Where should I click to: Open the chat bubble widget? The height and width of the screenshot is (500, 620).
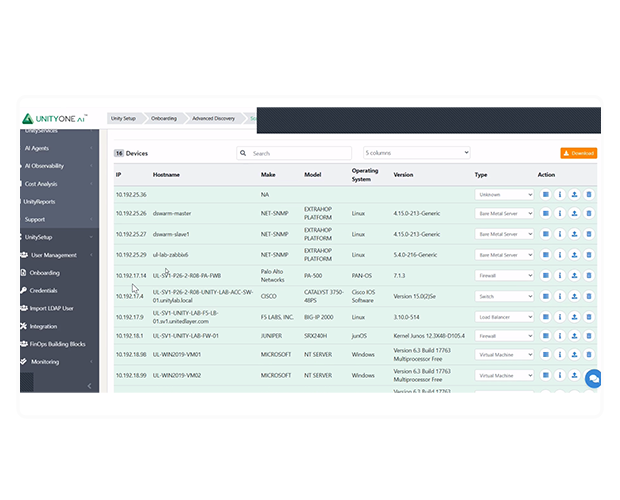593,378
